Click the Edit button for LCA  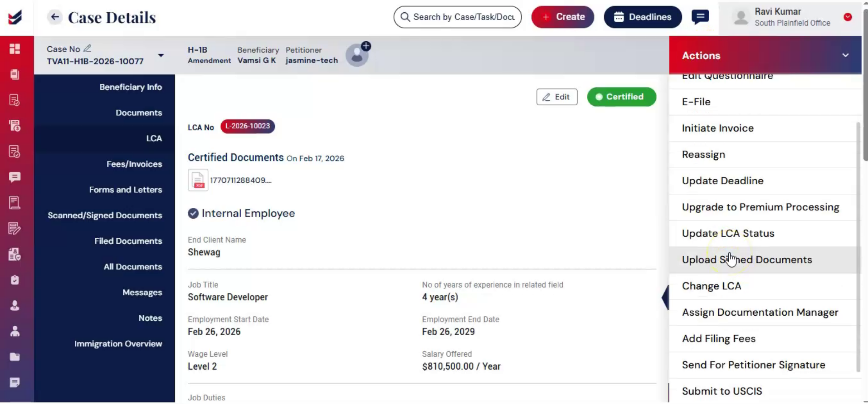coord(557,97)
